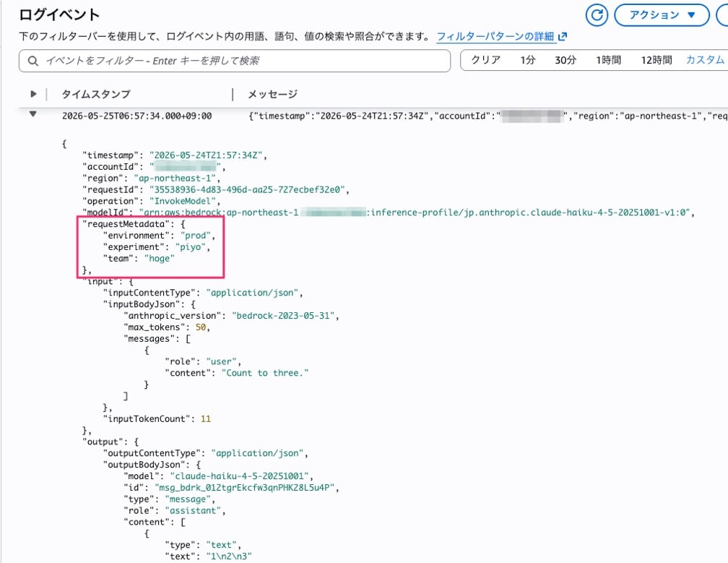The height and width of the screenshot is (563, 728).
Task: Open the アクション dropdown menu
Action: (x=662, y=15)
